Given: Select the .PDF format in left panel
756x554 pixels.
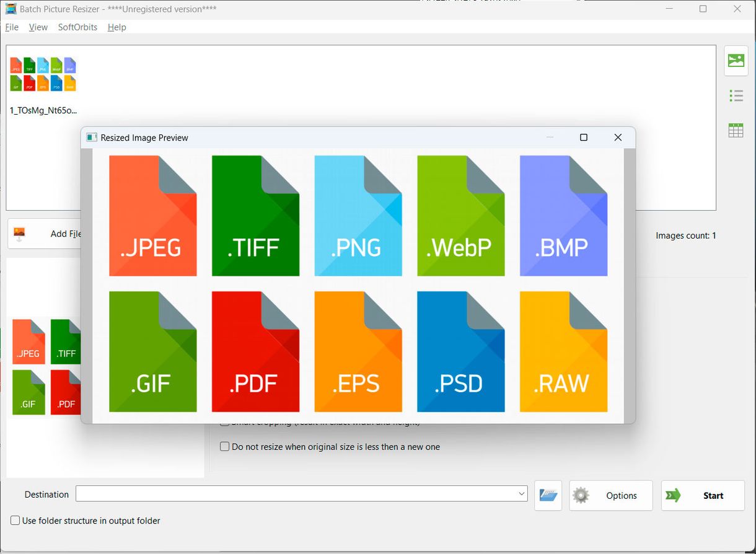Looking at the screenshot, I should (x=66, y=392).
